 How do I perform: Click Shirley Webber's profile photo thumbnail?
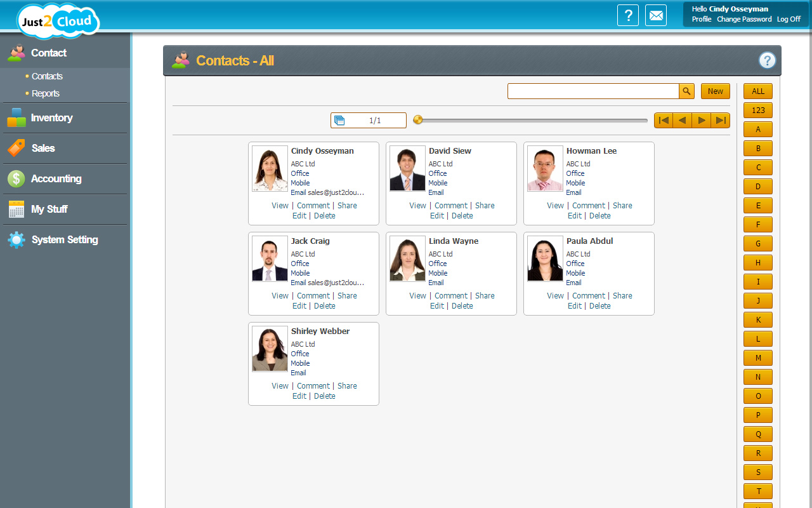tap(269, 349)
